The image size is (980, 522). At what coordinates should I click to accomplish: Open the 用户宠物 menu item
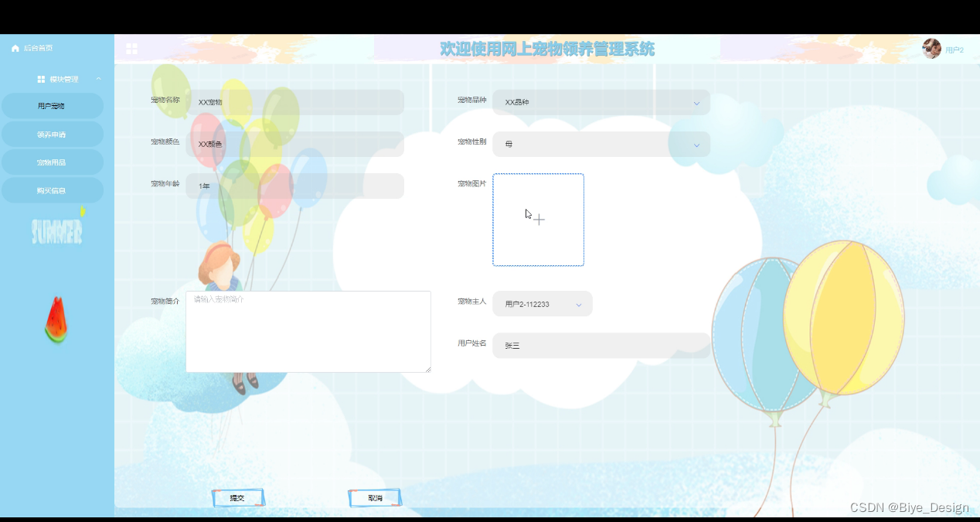pyautogui.click(x=52, y=106)
